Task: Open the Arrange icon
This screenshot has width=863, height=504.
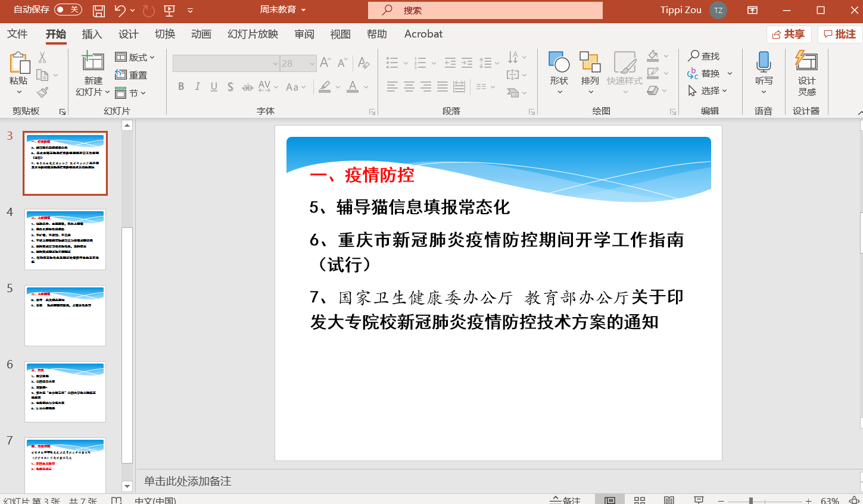Action: tap(590, 62)
